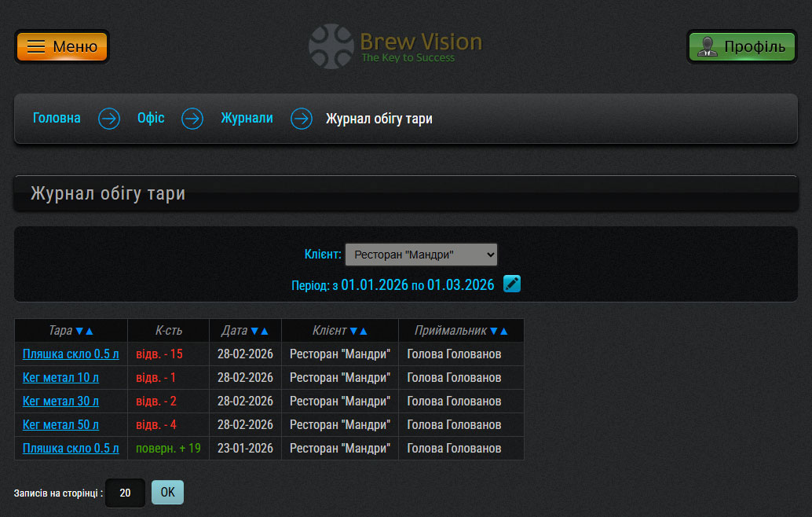Open the Кег метал 50 л link
This screenshot has width=812, height=517.
pyautogui.click(x=60, y=425)
